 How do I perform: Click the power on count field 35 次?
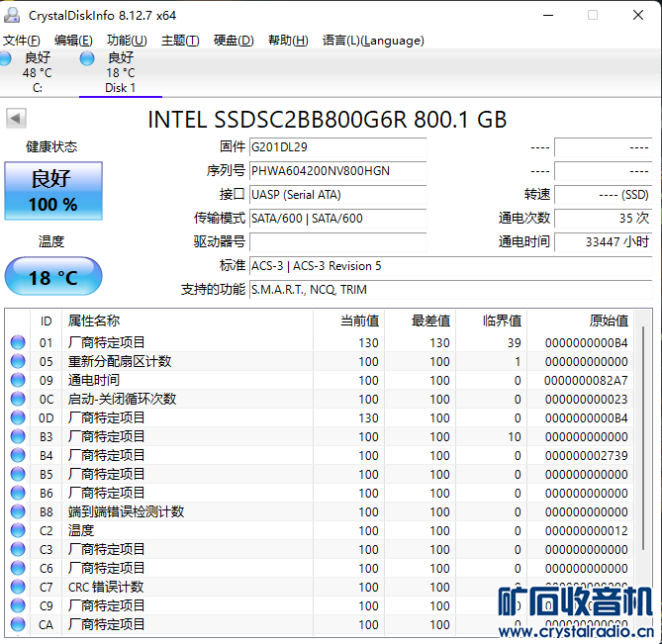point(604,219)
